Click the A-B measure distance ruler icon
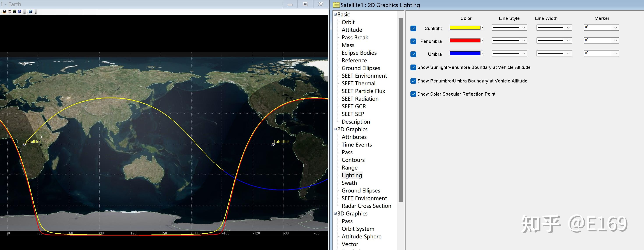The height and width of the screenshot is (250, 644). pyautogui.click(x=4, y=12)
